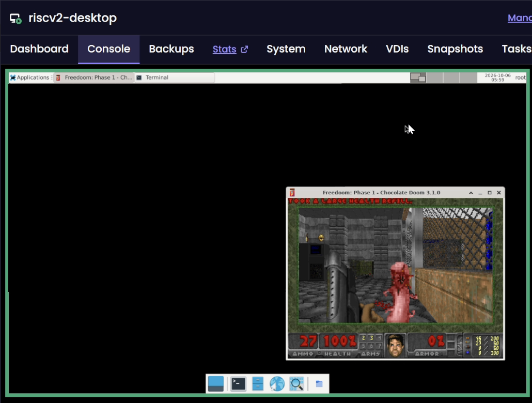Click the 2026-10-06 05:59 panel clock

[497, 78]
